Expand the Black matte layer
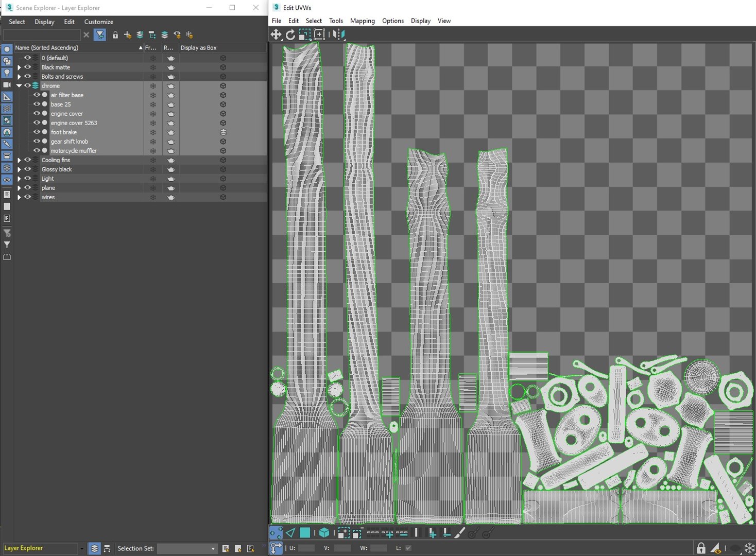The height and width of the screenshot is (556, 756). pyautogui.click(x=19, y=67)
